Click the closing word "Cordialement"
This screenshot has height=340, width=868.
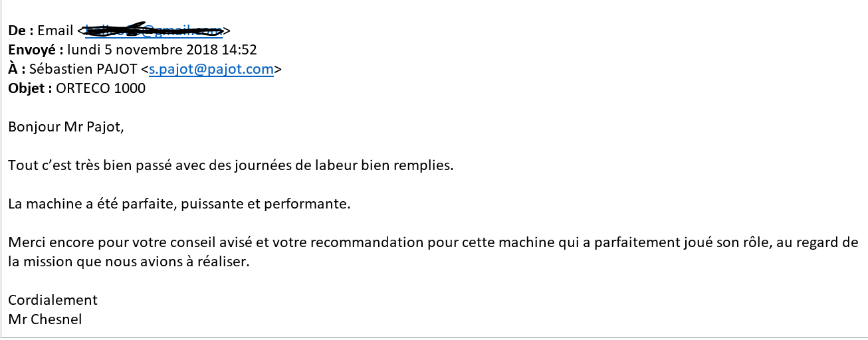pyautogui.click(x=53, y=300)
